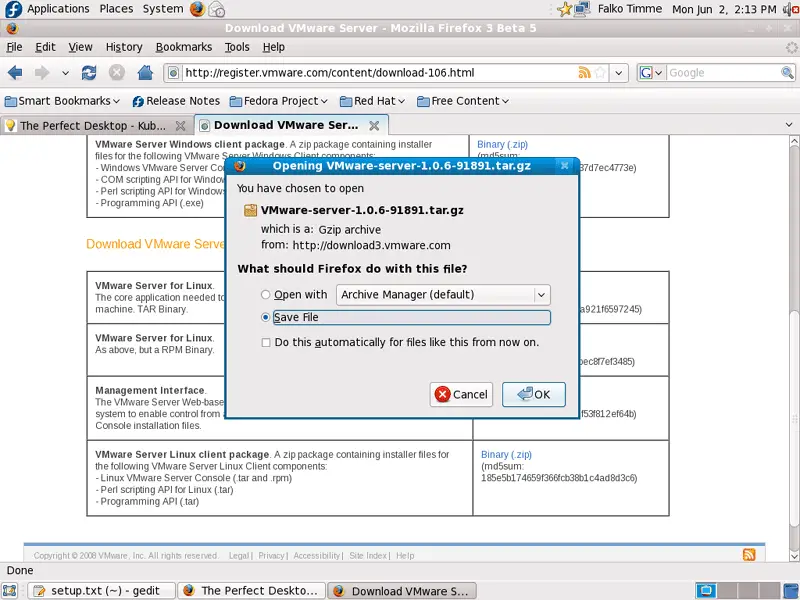800x600 pixels.
Task: Open the Release Notes bookmark
Action: click(x=176, y=101)
